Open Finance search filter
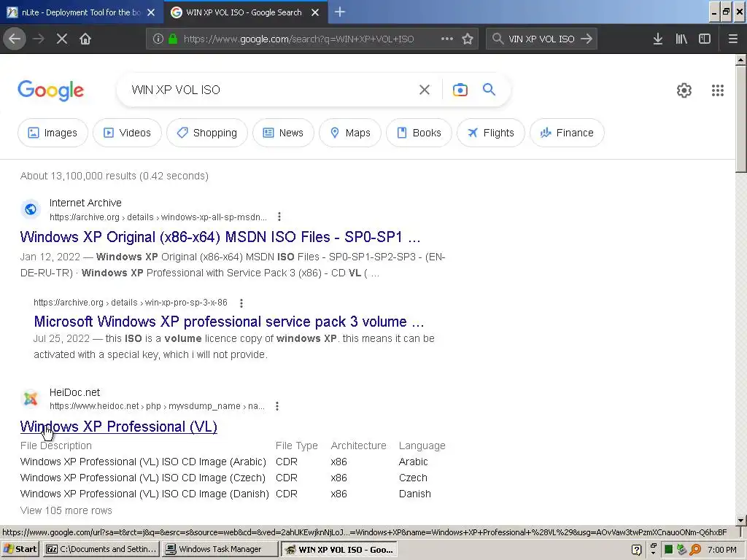The height and width of the screenshot is (560, 747). click(x=568, y=133)
